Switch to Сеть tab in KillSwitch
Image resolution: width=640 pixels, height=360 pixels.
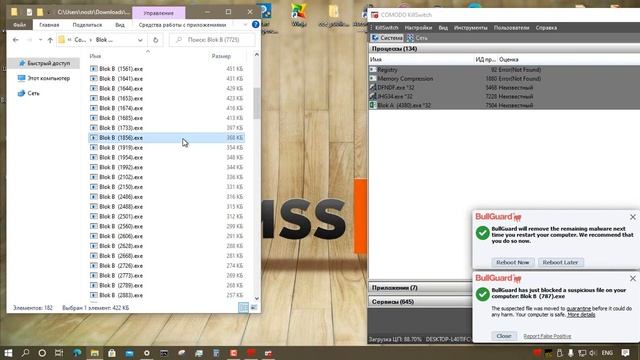tap(418, 38)
